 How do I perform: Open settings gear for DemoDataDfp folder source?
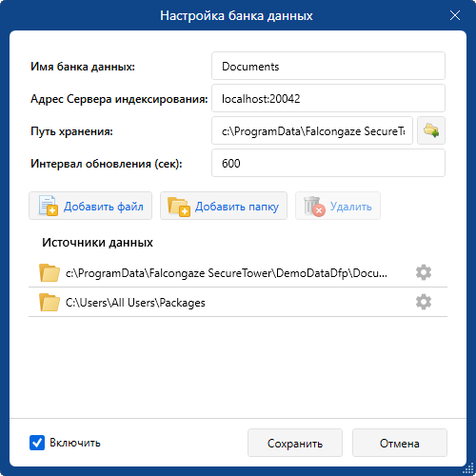[424, 272]
